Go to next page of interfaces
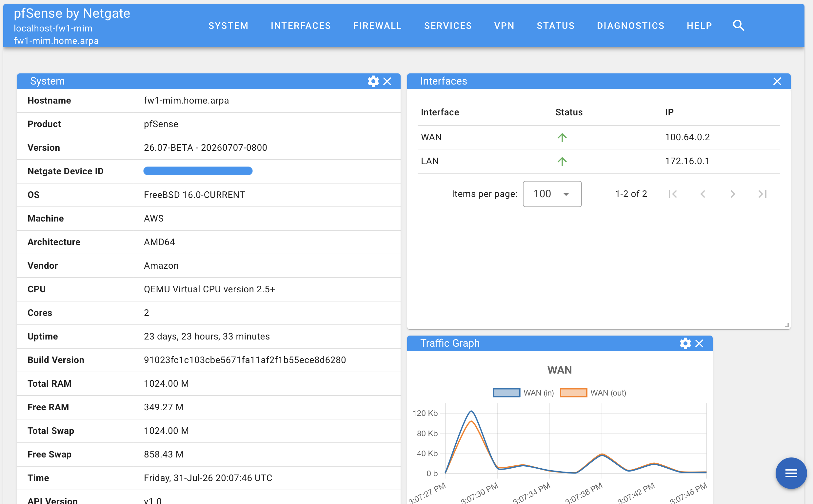Image resolution: width=813 pixels, height=504 pixels. pyautogui.click(x=733, y=194)
